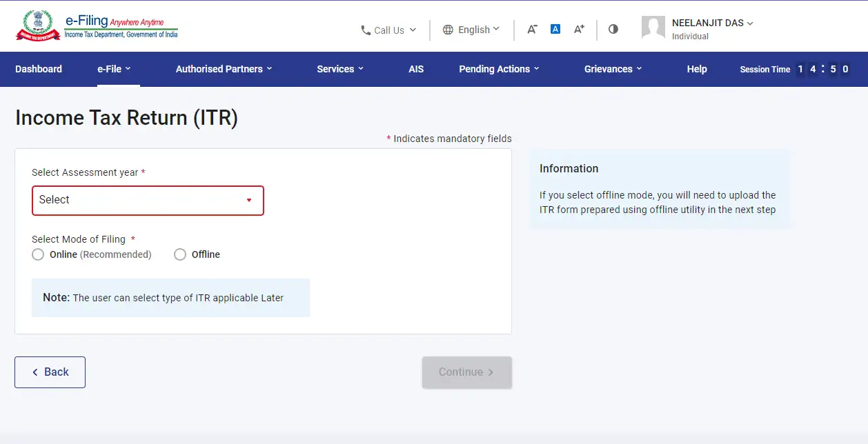Click the default text size icon
This screenshot has width=868, height=444.
coord(555,28)
